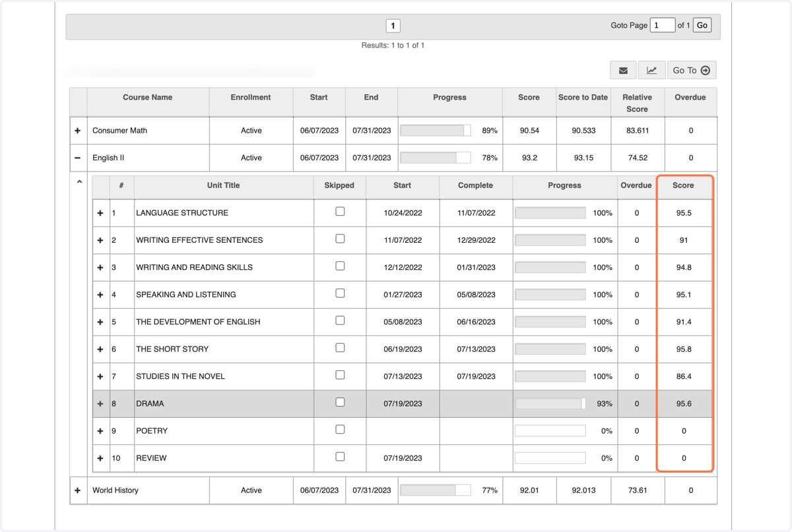Select the Consumer Math course name

pos(119,131)
